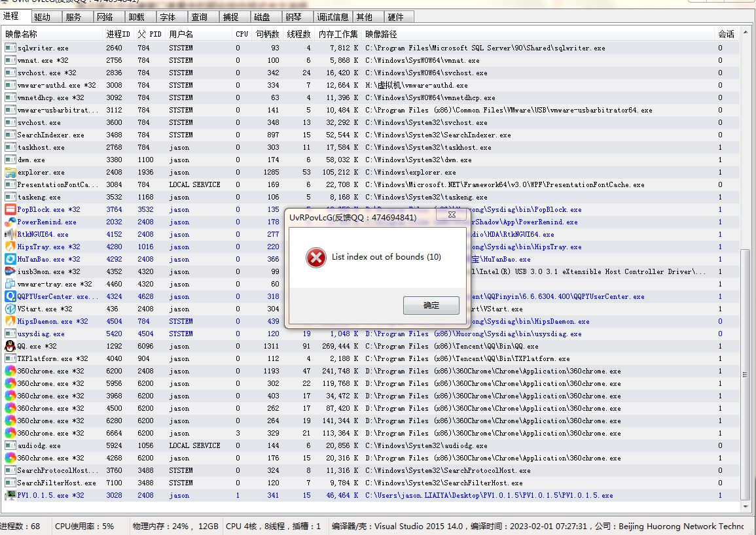Sort by 会话 column header

pyautogui.click(x=726, y=34)
